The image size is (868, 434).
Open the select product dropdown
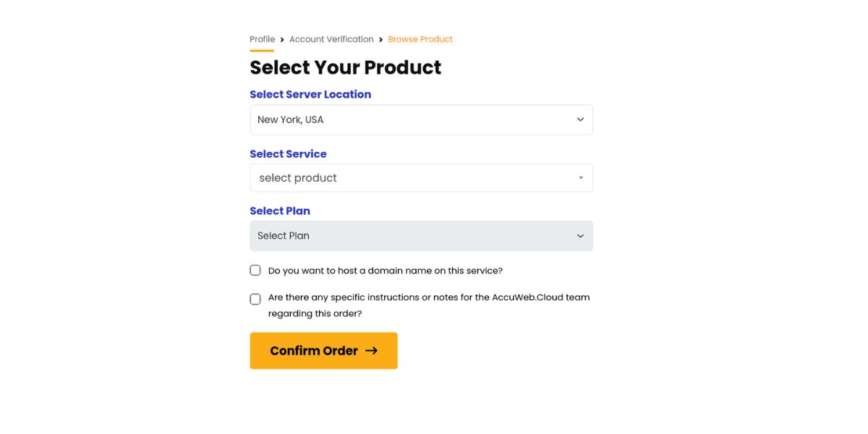(421, 177)
